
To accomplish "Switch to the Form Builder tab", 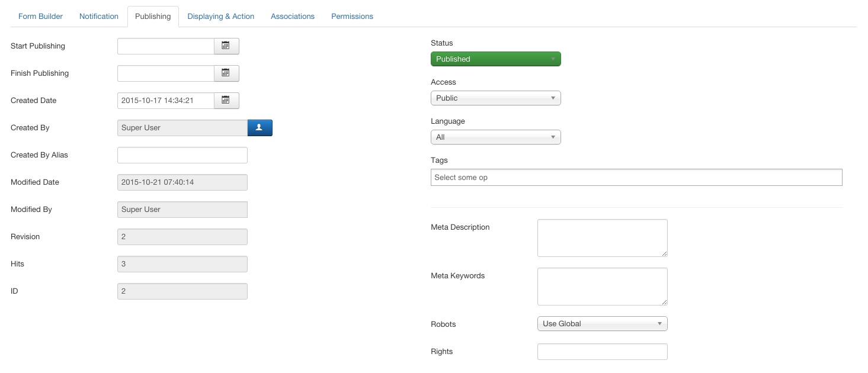I will click(x=40, y=17).
